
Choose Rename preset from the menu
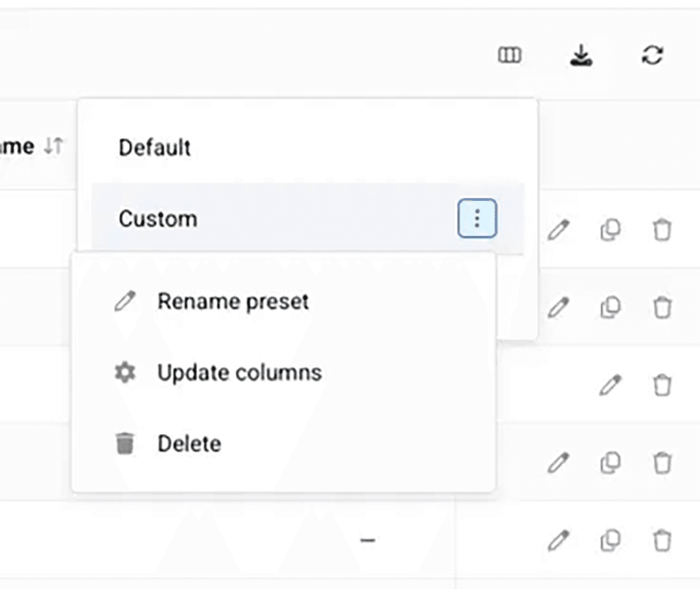pos(283,301)
